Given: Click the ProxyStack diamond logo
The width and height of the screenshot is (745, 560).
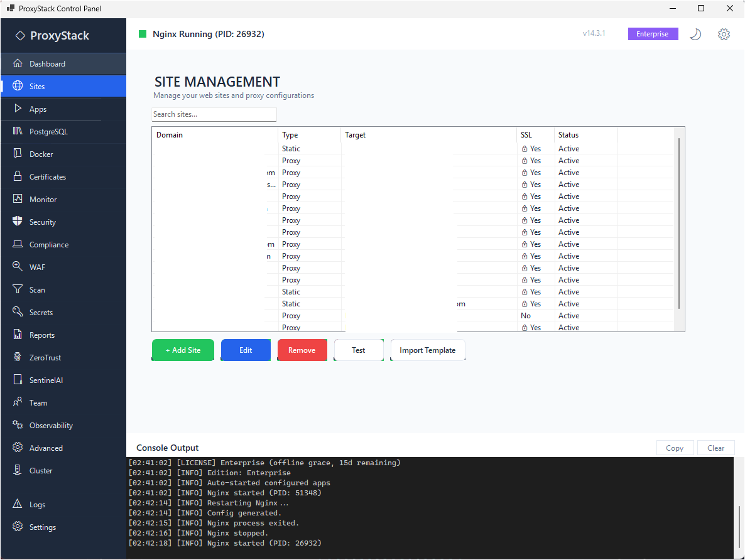Looking at the screenshot, I should point(20,36).
